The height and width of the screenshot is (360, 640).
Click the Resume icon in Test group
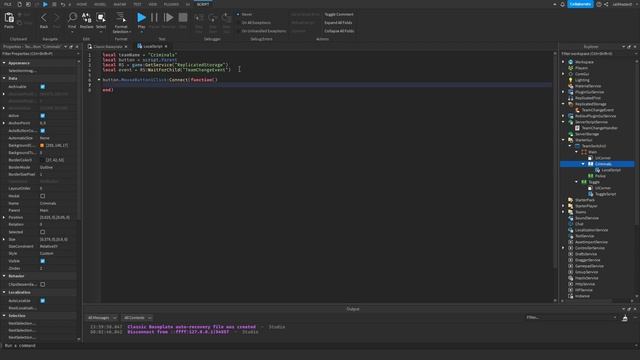168,17
